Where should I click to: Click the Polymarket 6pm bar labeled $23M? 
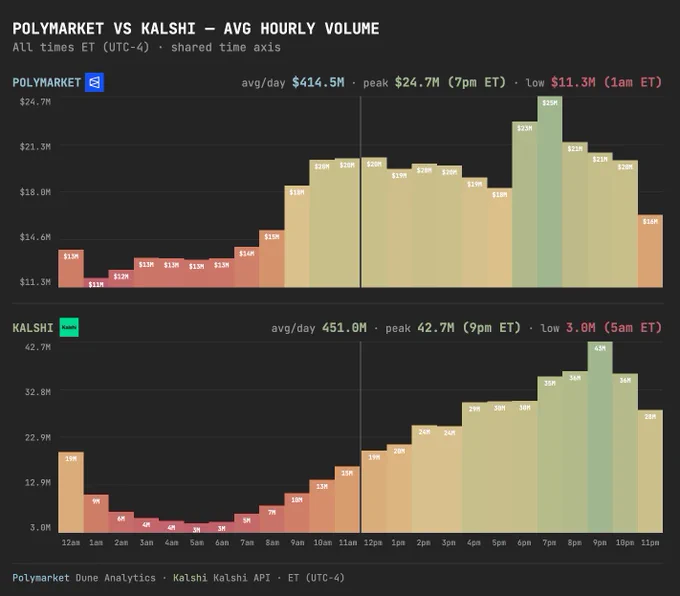525,204
